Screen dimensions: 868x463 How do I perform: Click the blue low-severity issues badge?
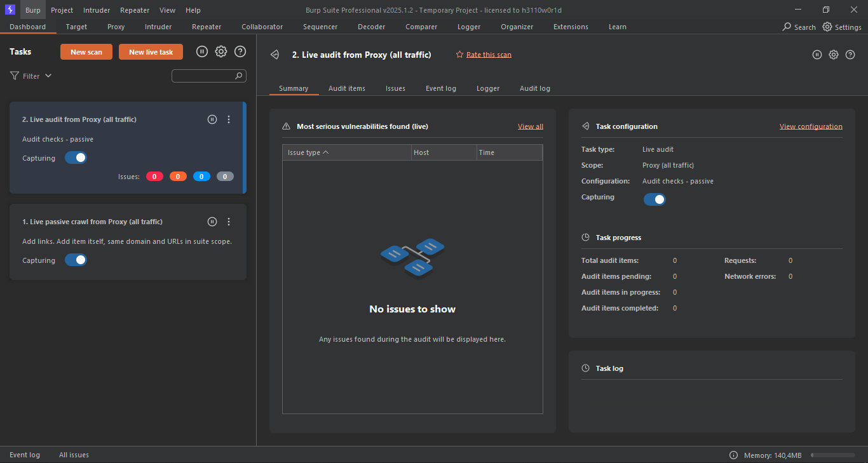[201, 177]
